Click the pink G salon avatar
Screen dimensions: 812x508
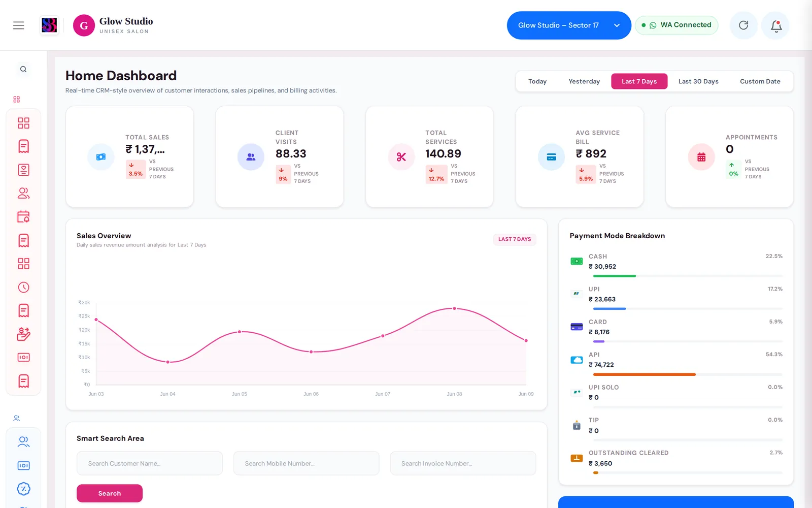(84, 25)
